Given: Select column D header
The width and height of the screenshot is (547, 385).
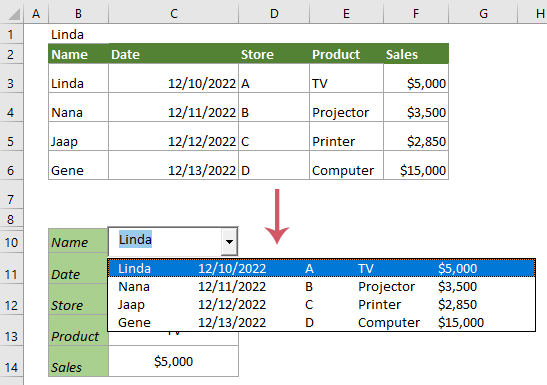Looking at the screenshot, I should pos(274,14).
